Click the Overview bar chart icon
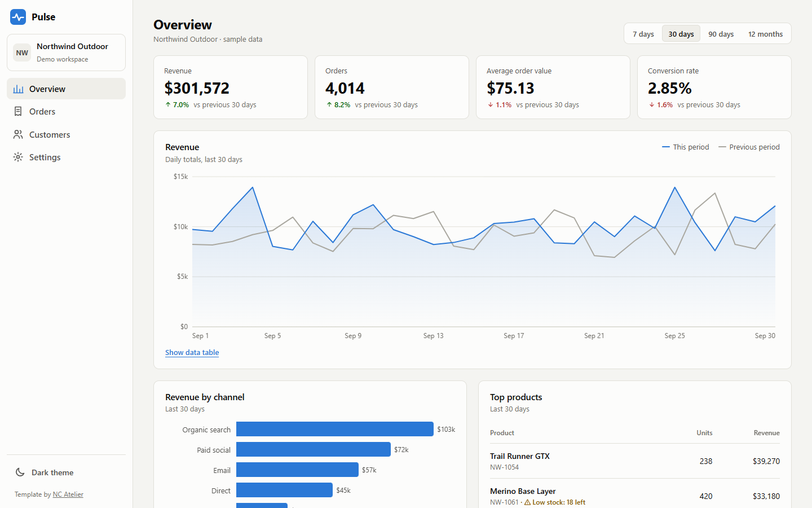 pos(19,89)
